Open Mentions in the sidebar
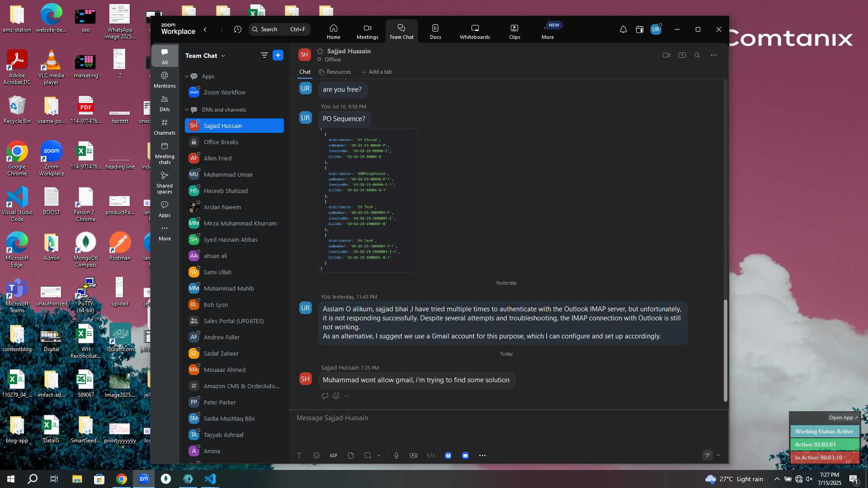868x488 pixels. point(165,80)
